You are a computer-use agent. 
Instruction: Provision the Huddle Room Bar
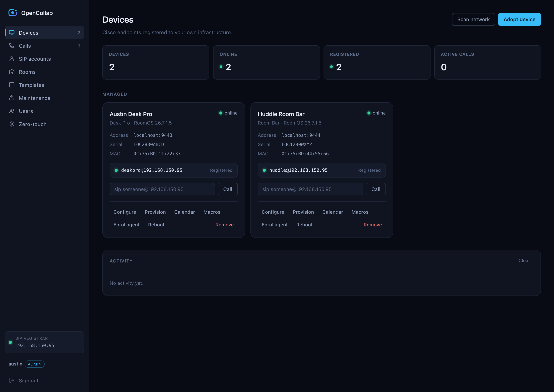click(x=303, y=212)
